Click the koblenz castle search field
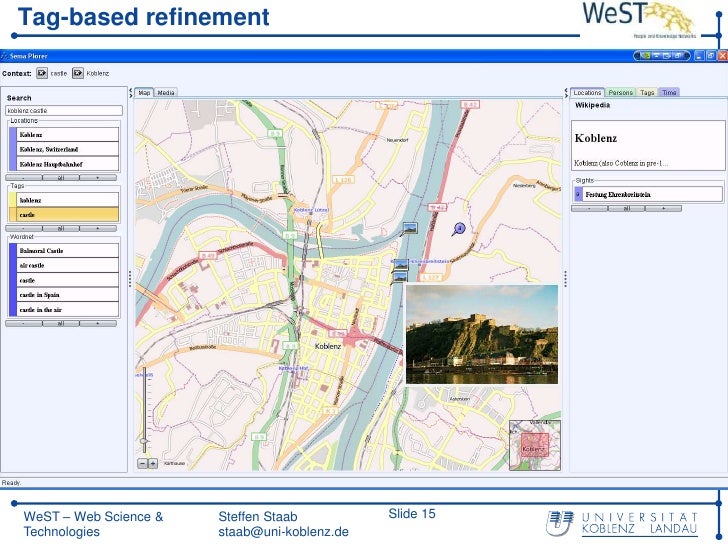Image resolution: width=728 pixels, height=546 pixels. [64, 110]
